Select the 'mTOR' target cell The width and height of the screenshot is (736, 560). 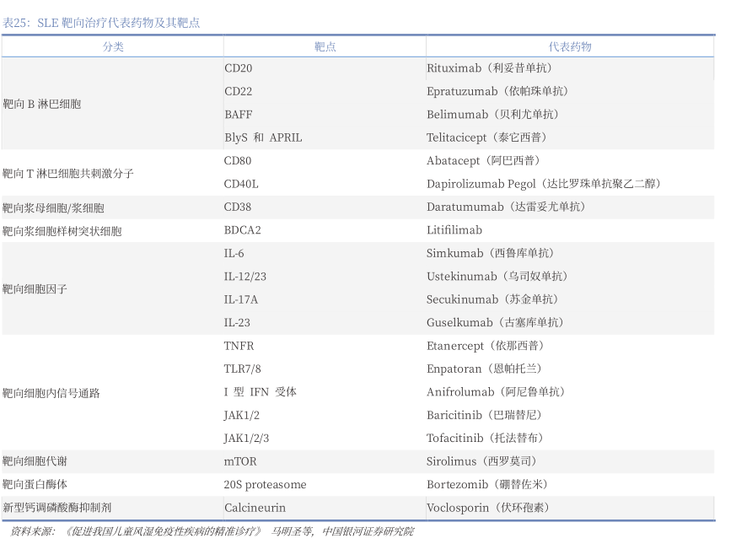240,461
